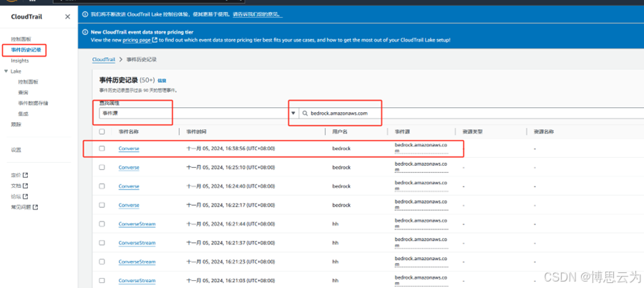Open the Converse event from 16:25:10
The image size is (644, 288).
click(129, 167)
